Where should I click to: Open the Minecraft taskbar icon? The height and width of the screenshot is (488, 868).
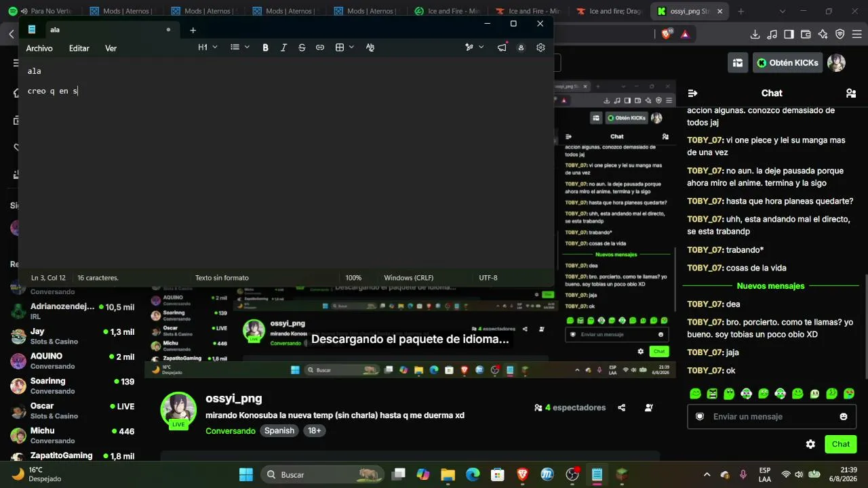tap(622, 474)
